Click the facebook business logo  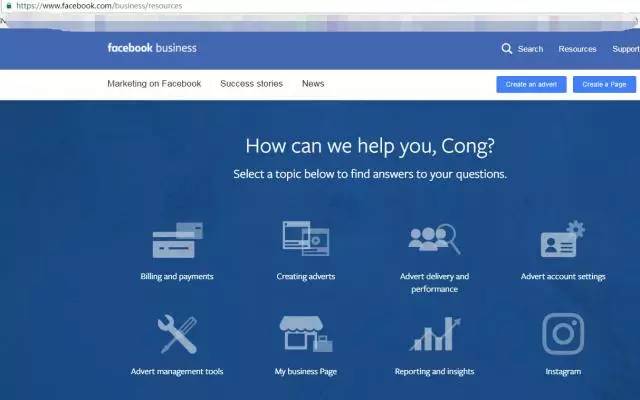coord(152,48)
